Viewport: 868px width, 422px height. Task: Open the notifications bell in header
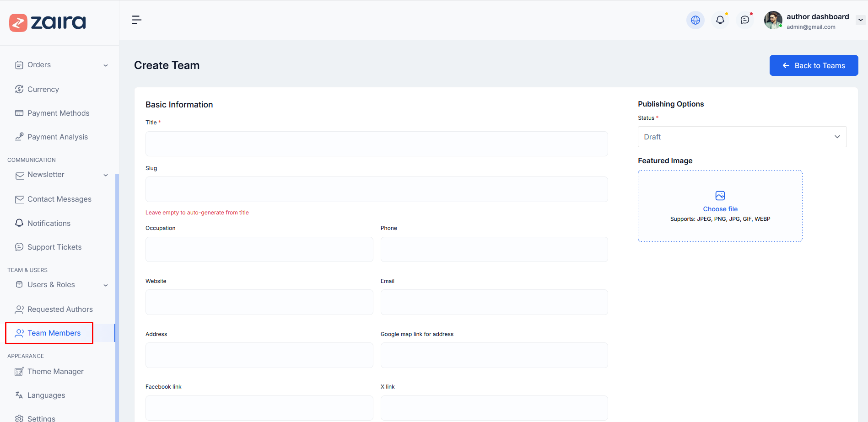tap(720, 20)
